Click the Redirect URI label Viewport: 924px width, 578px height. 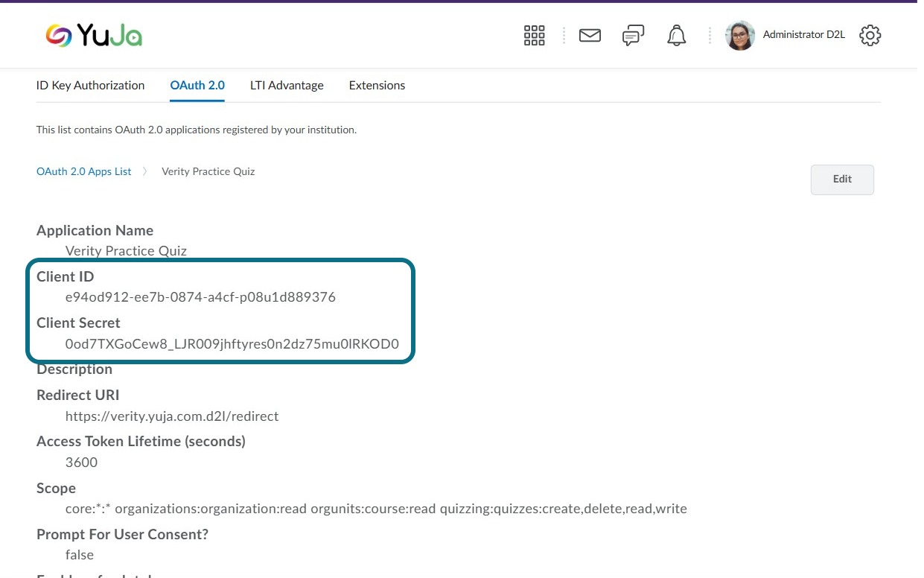pyautogui.click(x=77, y=395)
